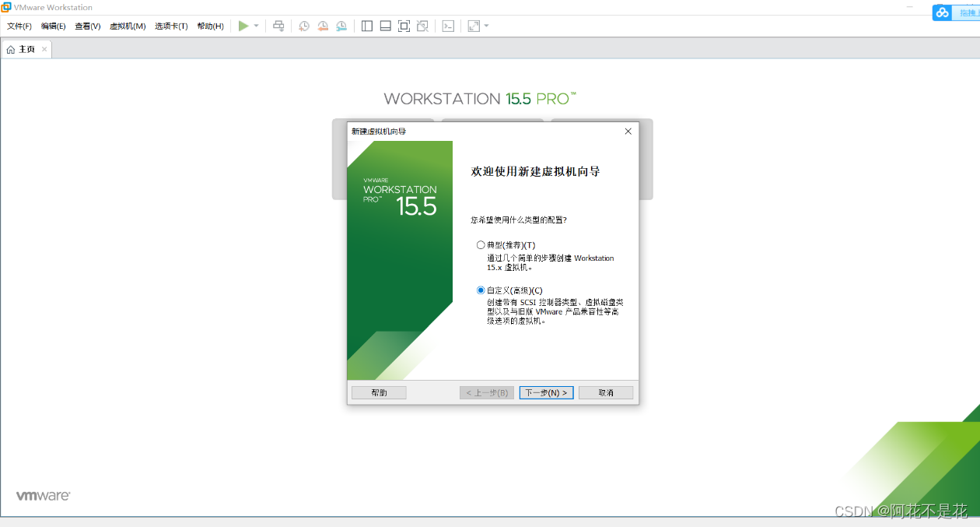Click the Revert to Snapshot icon

[x=323, y=26]
